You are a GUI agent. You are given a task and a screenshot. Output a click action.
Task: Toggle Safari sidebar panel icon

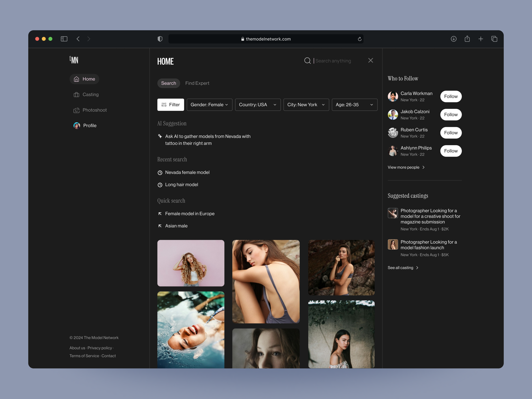tap(64, 39)
